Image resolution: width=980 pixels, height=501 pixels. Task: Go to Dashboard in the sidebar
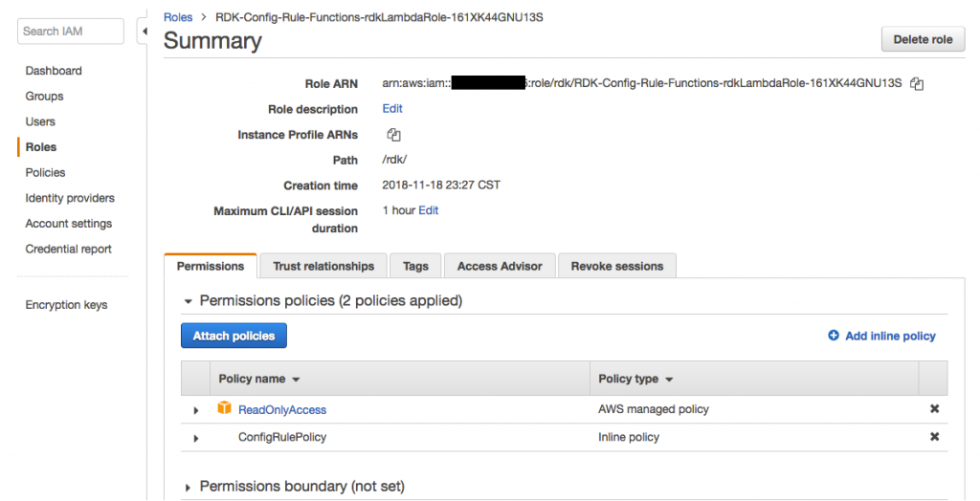coord(54,71)
